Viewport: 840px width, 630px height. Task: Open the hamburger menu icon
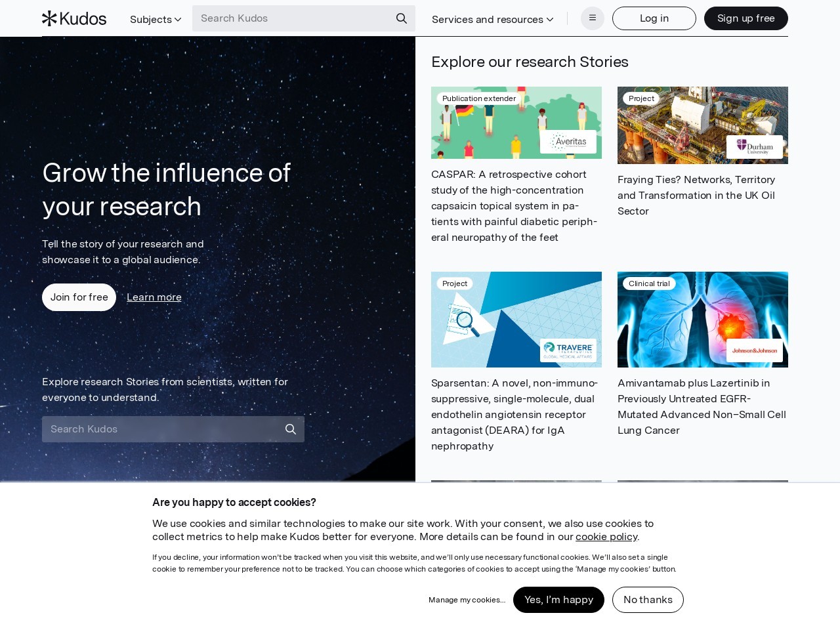click(x=593, y=18)
